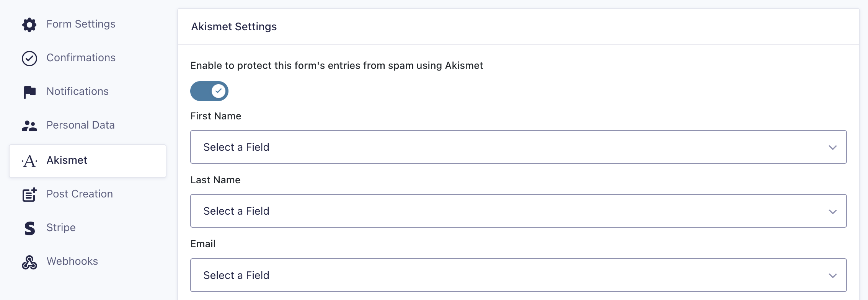Screen dimensions: 868x300
Task: Expand the chevron on First Name select
Action: point(833,147)
